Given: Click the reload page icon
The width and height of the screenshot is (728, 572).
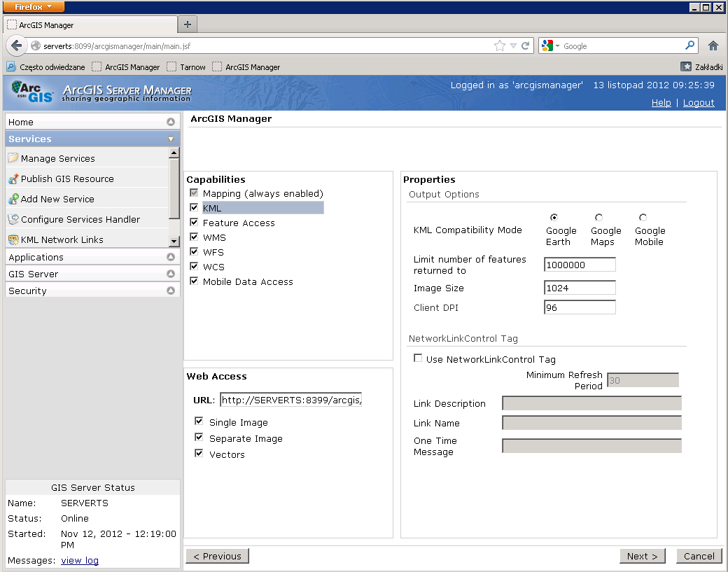Looking at the screenshot, I should tap(526, 46).
